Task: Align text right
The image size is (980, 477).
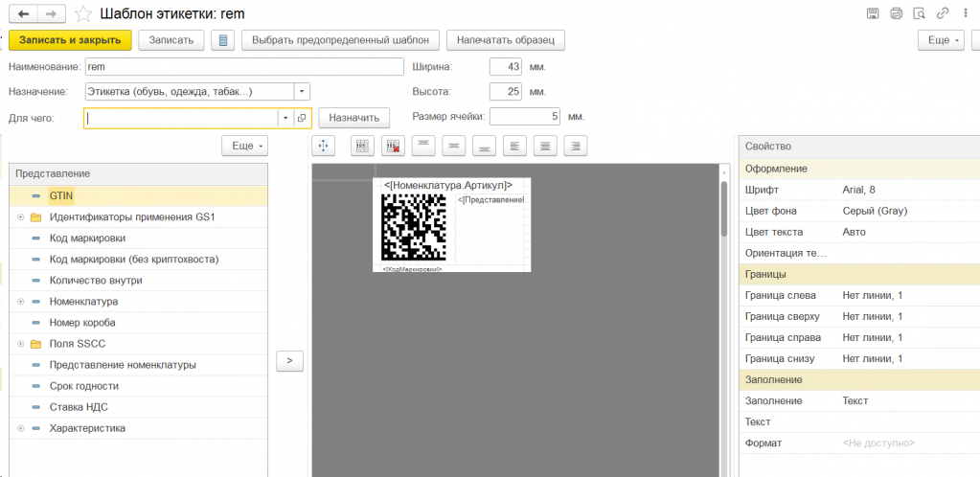Action: 576,146
